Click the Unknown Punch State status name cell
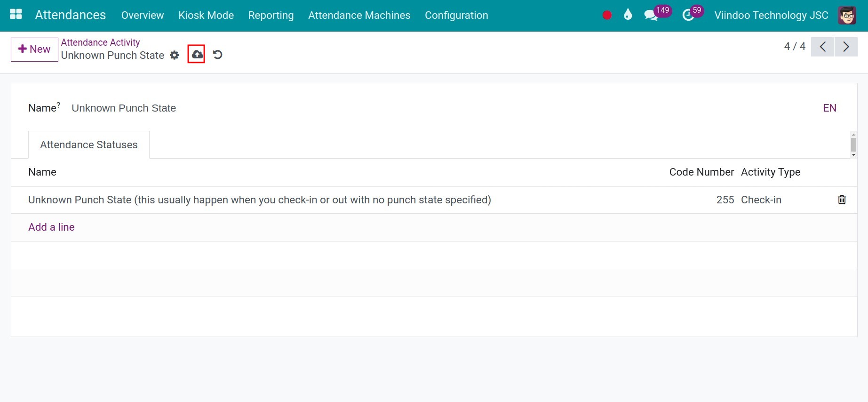The image size is (868, 402). tap(260, 200)
